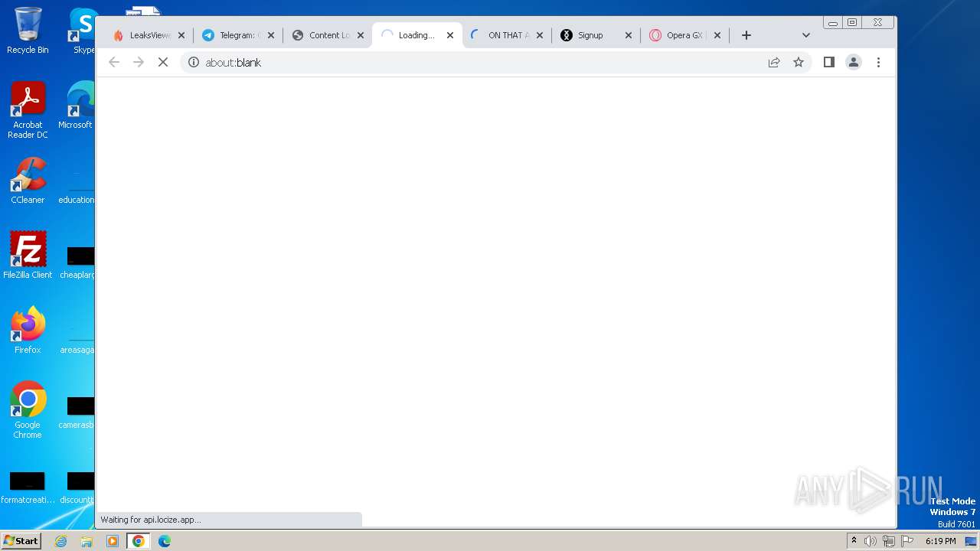The height and width of the screenshot is (551, 980).
Task: Launch CCleaner from desktop
Action: tap(28, 181)
